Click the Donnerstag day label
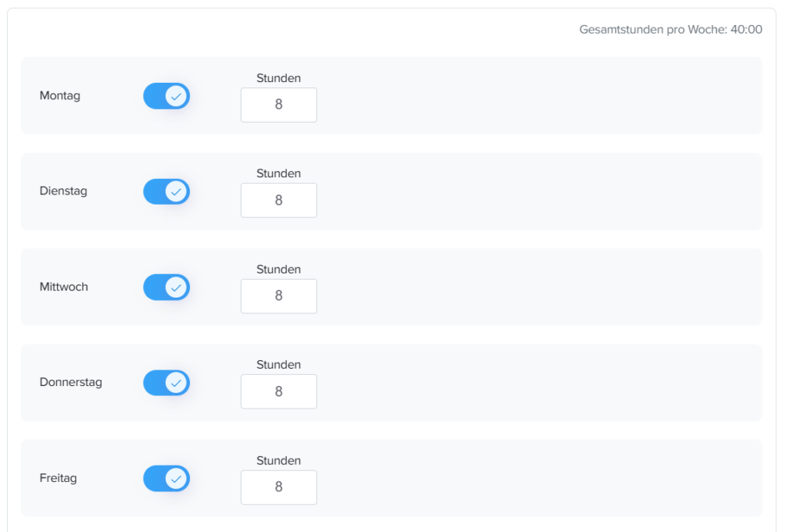The width and height of the screenshot is (800, 532). pos(71,382)
